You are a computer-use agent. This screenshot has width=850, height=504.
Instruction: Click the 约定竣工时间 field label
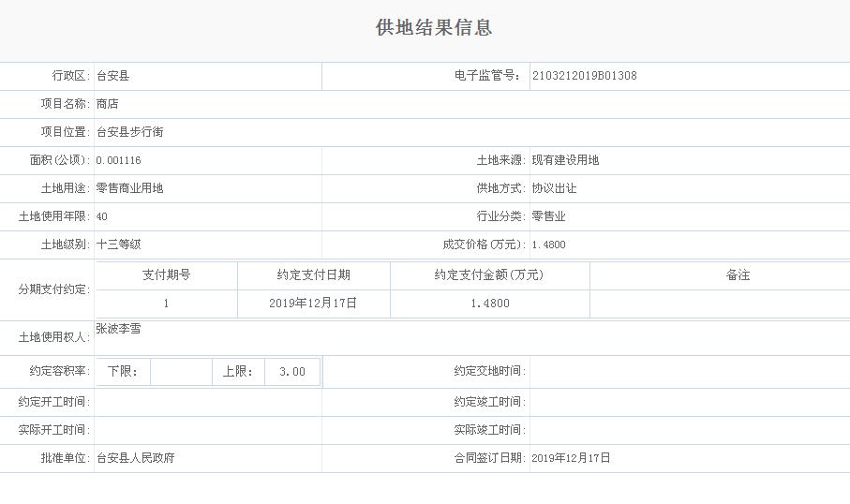pyautogui.click(x=490, y=402)
